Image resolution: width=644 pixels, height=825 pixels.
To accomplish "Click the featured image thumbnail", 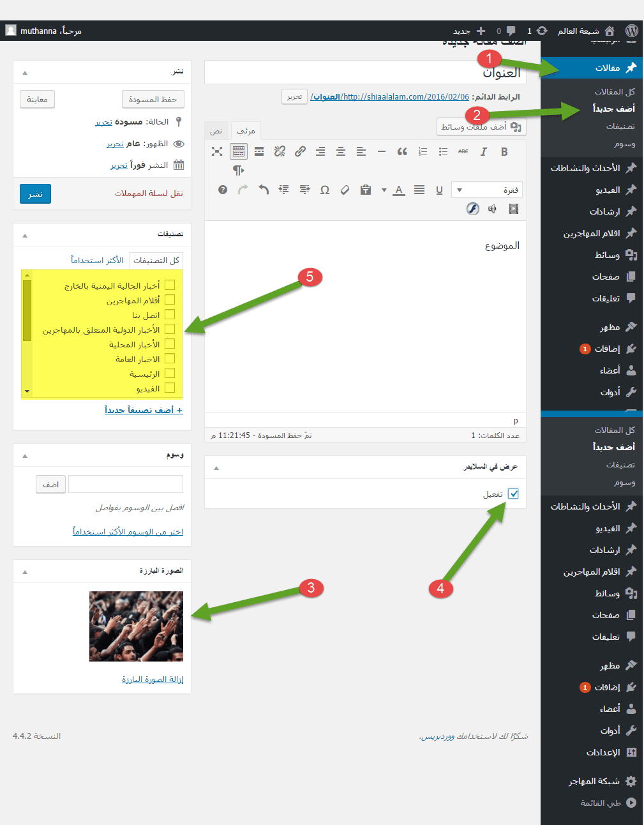I will [x=136, y=626].
